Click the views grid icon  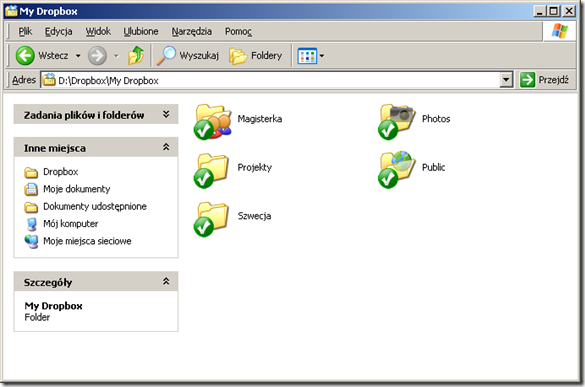click(307, 56)
